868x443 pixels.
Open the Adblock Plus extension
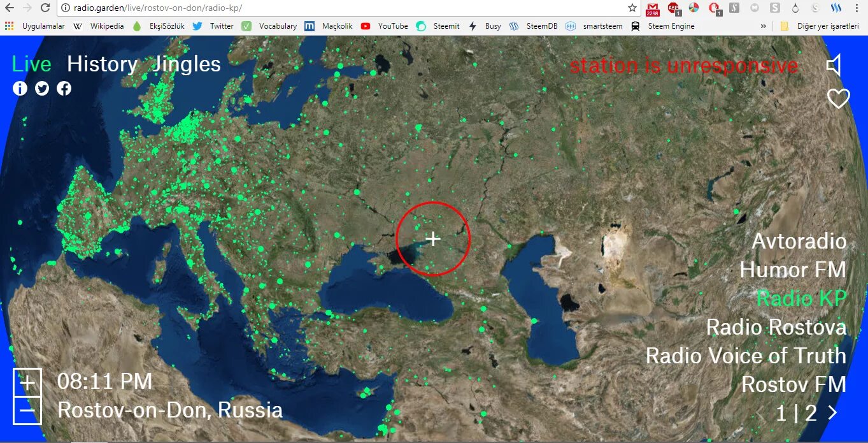click(x=673, y=9)
